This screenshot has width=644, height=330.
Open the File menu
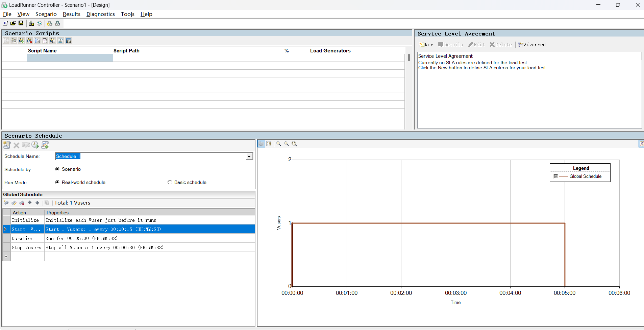[x=7, y=14]
